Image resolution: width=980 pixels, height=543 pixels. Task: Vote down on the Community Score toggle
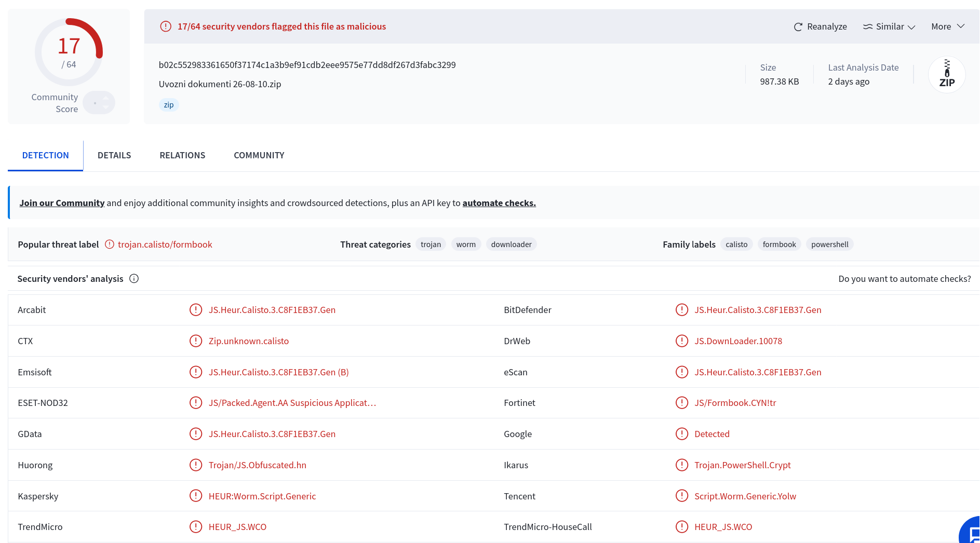(106, 107)
